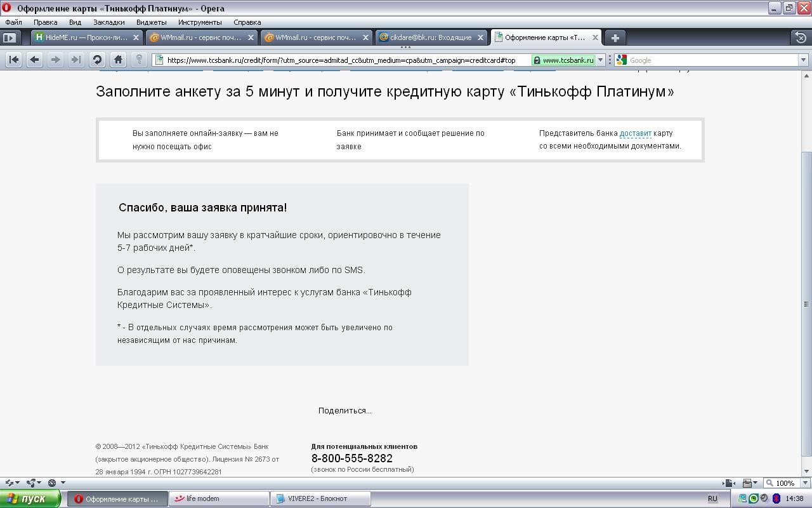This screenshot has height=508, width=812.
Task: Click the network connection tray icon
Action: pos(743,498)
